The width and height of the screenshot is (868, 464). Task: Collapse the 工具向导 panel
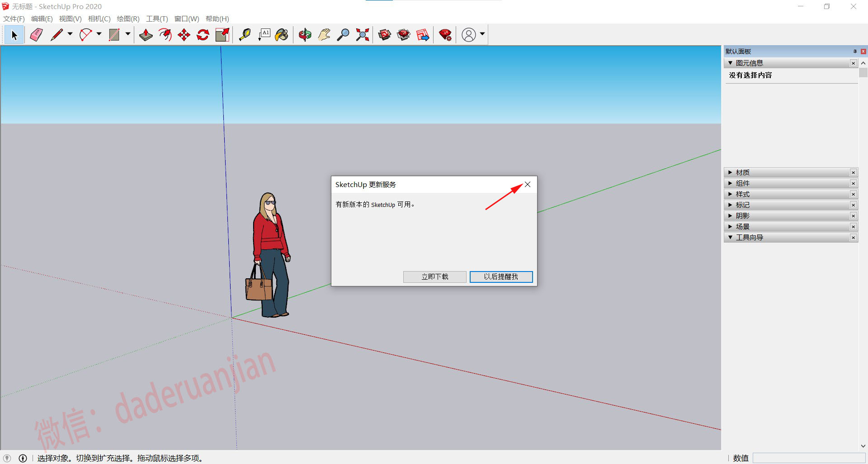point(730,238)
